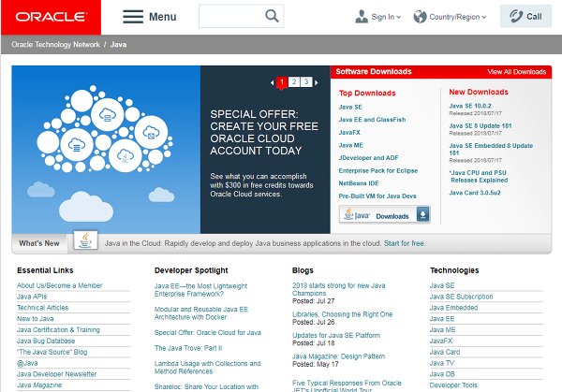562x392 pixels.
Task: Open Java Magazine: Design Pattern blog
Action: [x=338, y=356]
